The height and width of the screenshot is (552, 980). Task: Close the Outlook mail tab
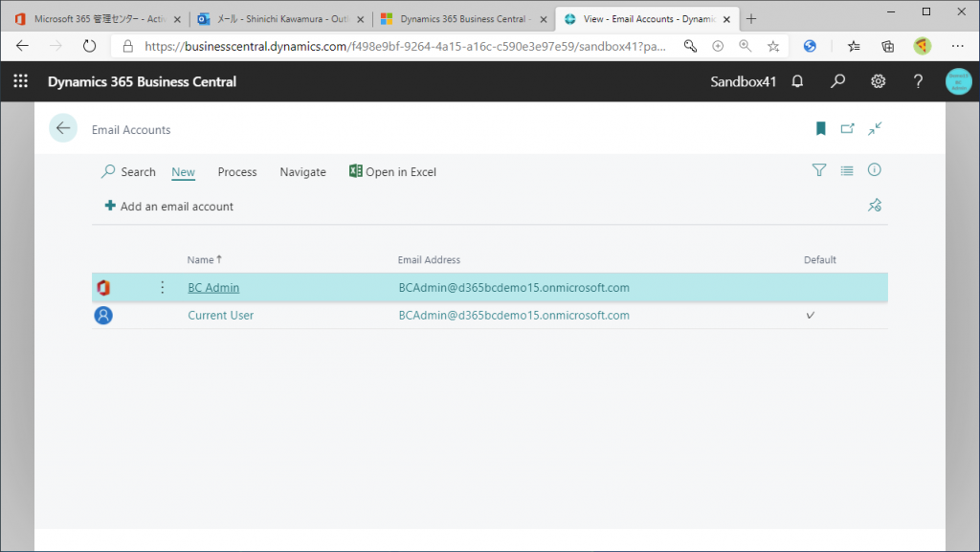tap(361, 19)
